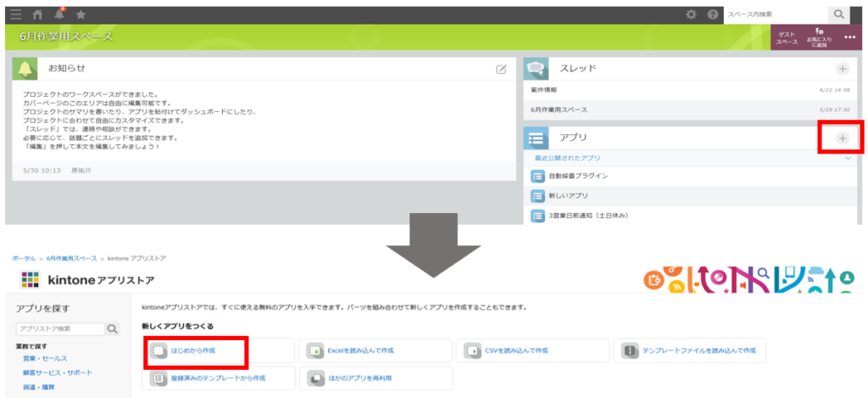Click the 6月作業用スペース breadcrumb link

point(71,258)
